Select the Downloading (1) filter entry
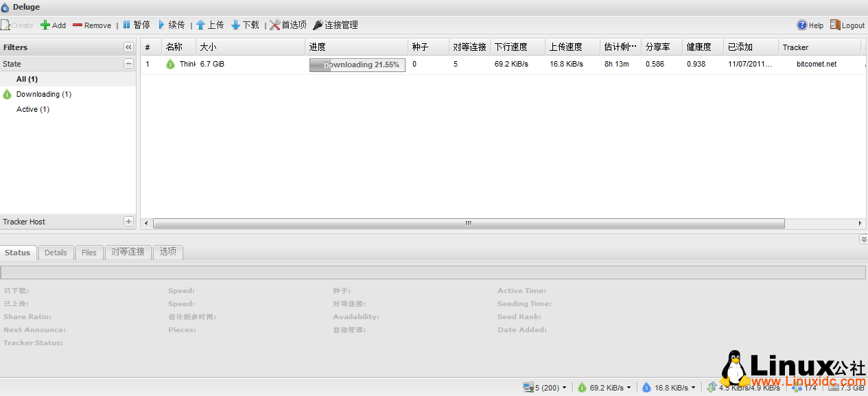The width and height of the screenshot is (868, 396). [43, 94]
